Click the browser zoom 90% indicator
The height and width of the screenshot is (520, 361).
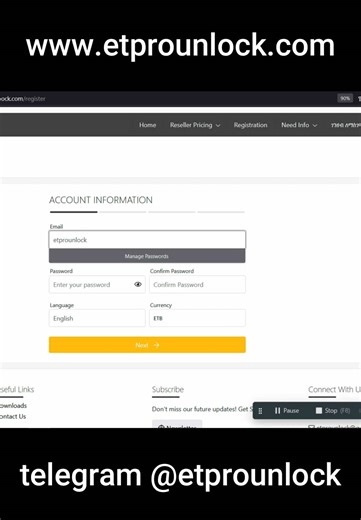click(x=345, y=98)
